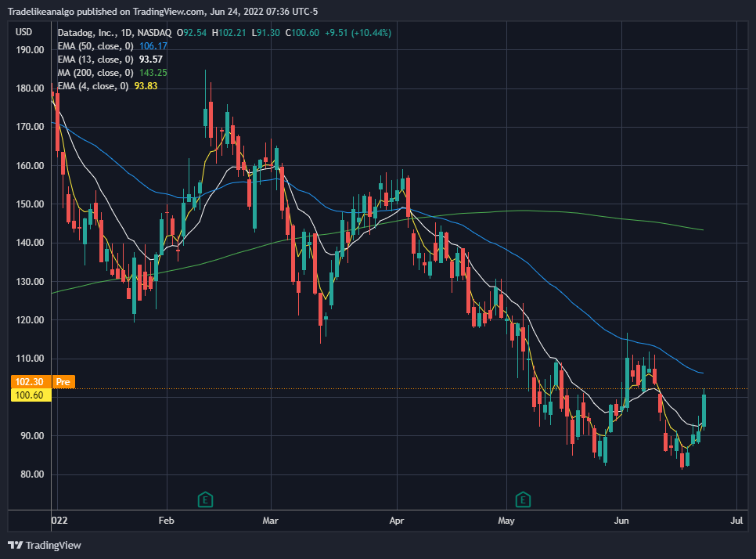Click the yellow 100.60 last price label
This screenshot has height=559, width=756.
[30, 395]
